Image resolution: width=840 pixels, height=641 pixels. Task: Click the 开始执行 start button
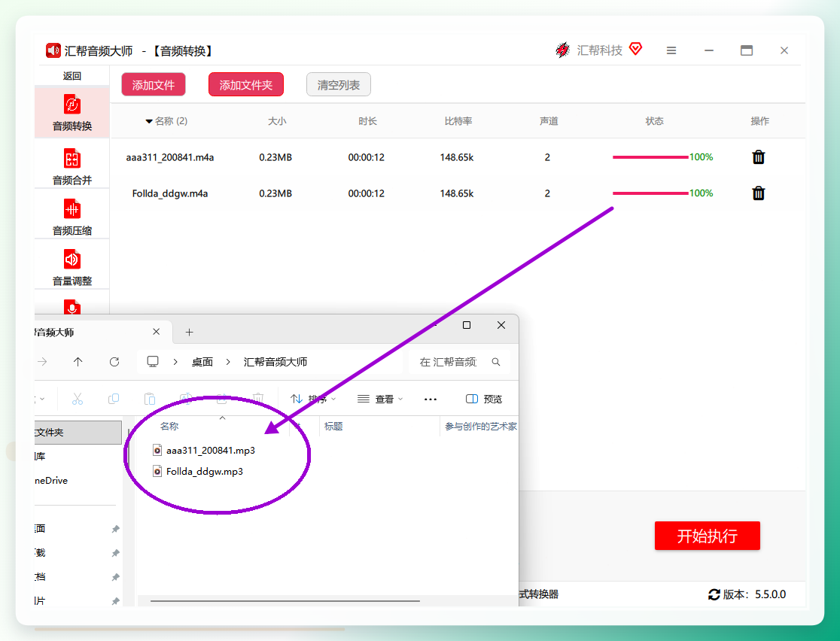[x=707, y=536]
